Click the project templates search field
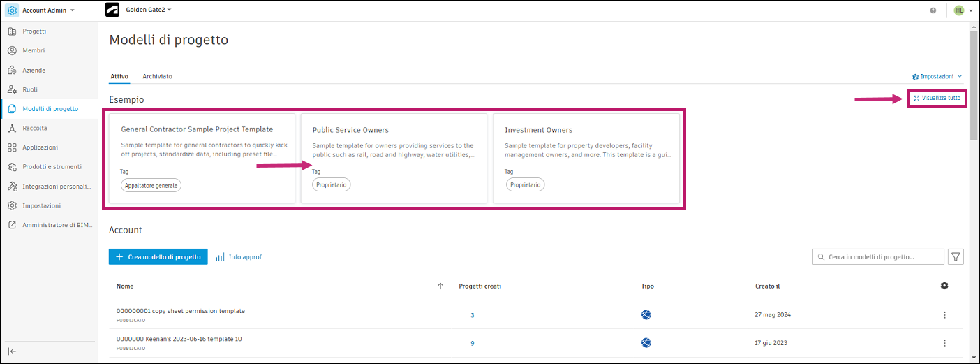This screenshot has height=364, width=980. 878,257
